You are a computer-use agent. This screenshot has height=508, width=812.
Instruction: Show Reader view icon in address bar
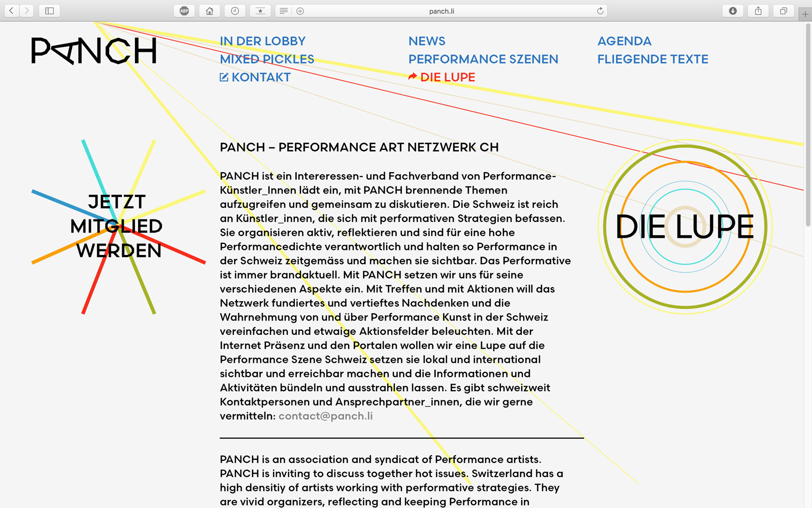[x=284, y=11]
